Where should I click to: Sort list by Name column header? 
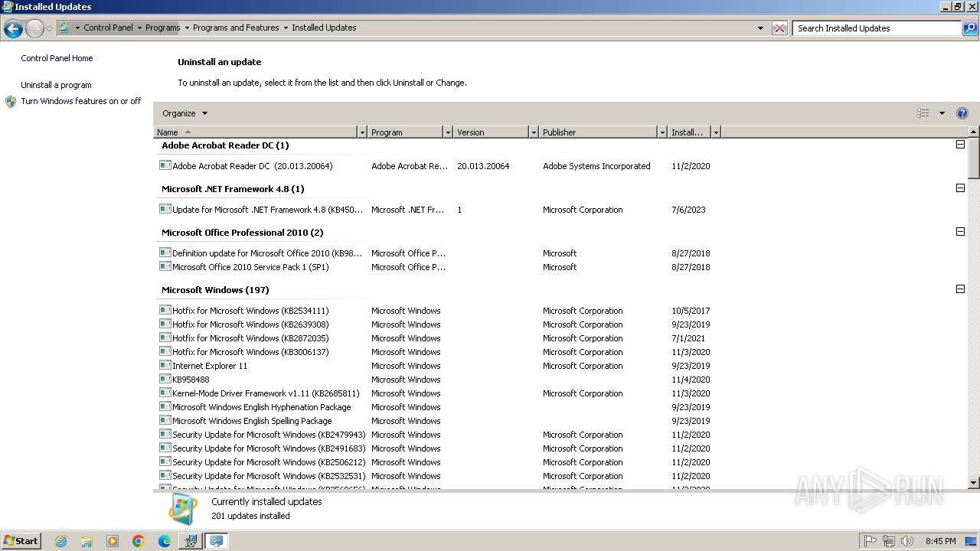tap(256, 132)
